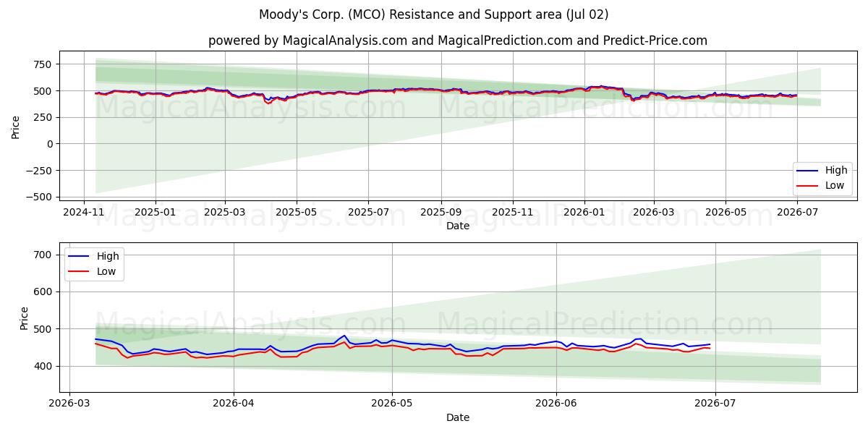
Task: Click the 2026-07 tick label on bottom chart
Action: point(715,404)
